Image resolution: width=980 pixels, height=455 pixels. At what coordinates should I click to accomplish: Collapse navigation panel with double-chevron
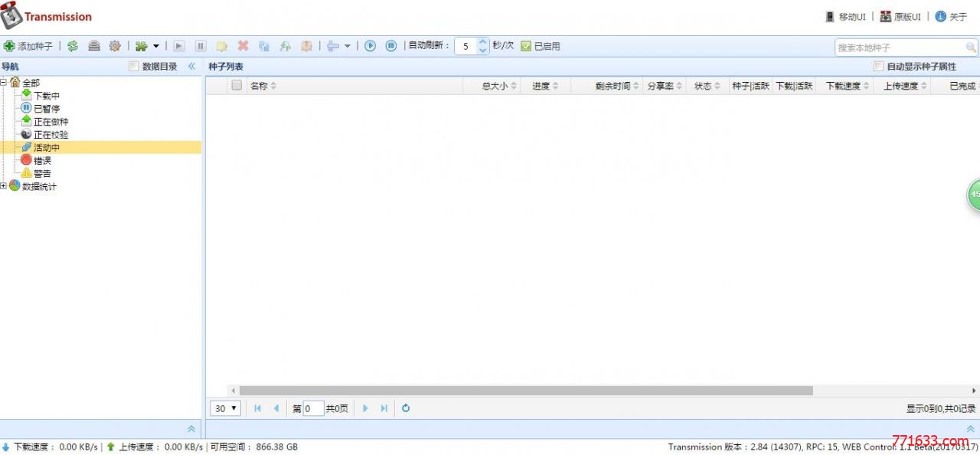[191, 67]
